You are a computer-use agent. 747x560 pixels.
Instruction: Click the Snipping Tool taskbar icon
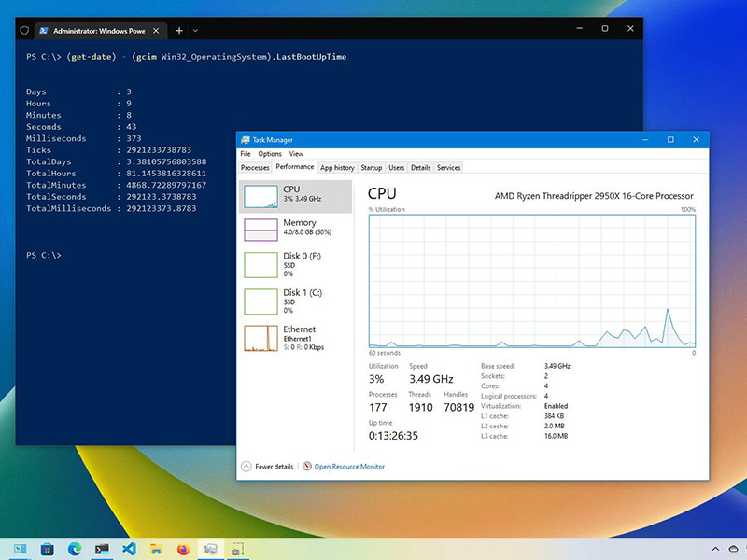point(237,549)
